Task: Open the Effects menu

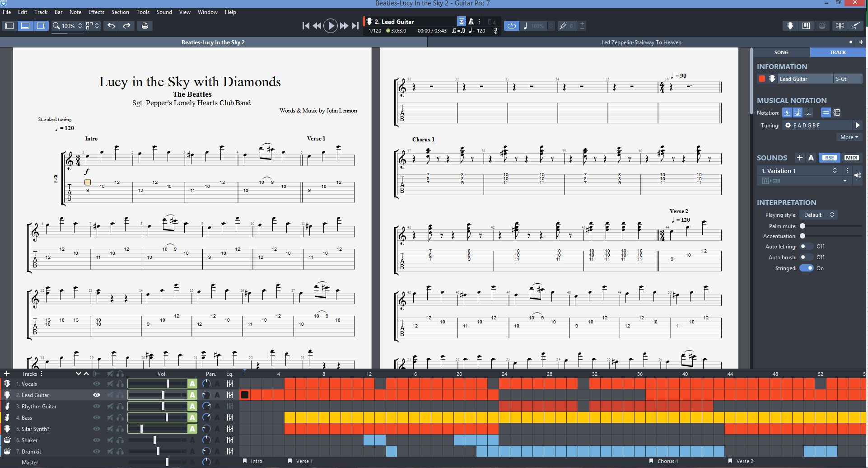Action: coord(96,12)
